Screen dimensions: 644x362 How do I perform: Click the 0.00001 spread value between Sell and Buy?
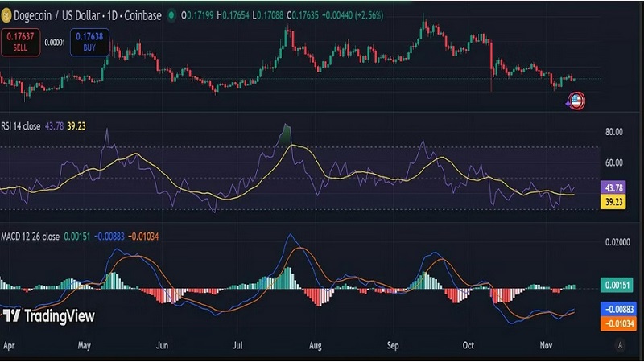[55, 43]
